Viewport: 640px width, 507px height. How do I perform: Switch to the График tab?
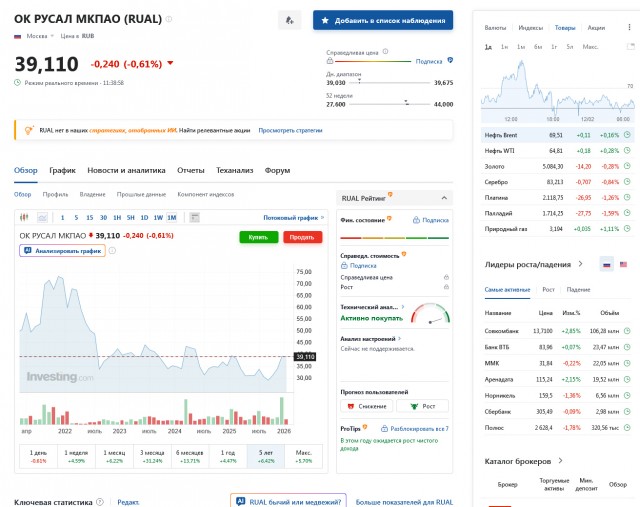62,170
